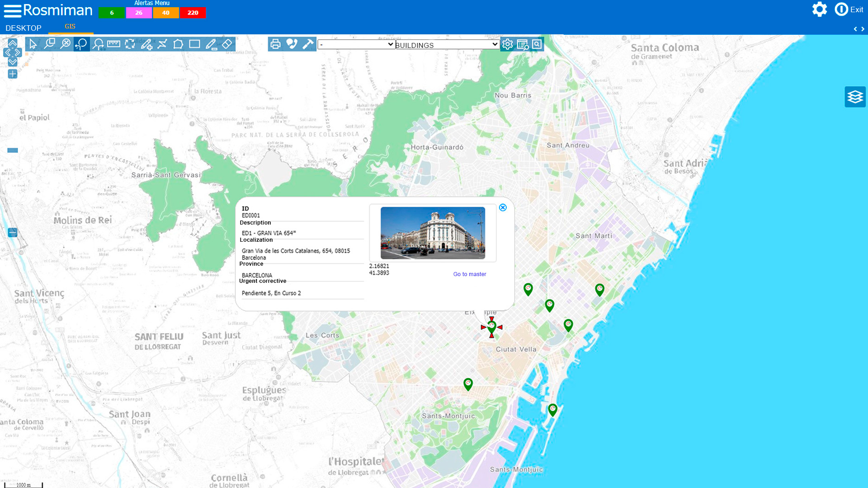
Task: Toggle off the active lasso zoom tool
Action: coord(82,44)
